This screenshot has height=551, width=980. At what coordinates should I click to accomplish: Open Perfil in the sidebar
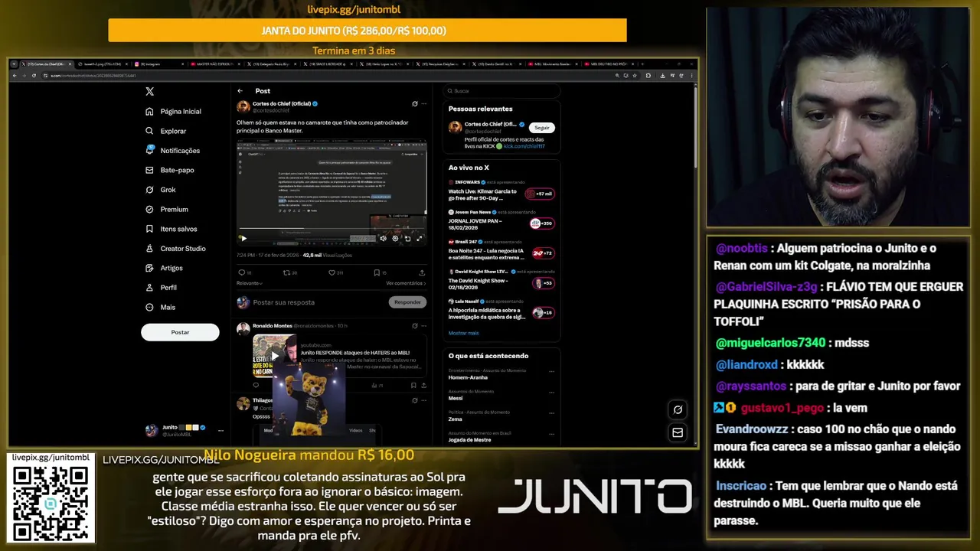pos(162,288)
